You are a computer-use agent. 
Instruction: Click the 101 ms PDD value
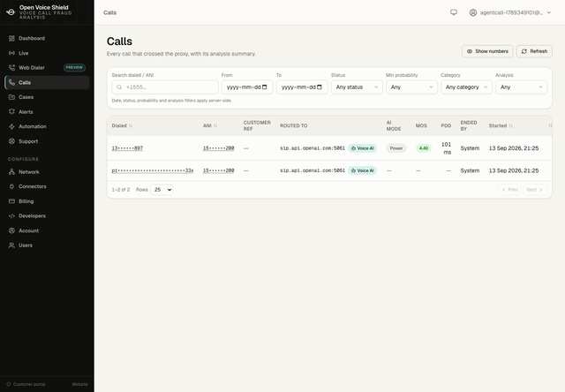pos(446,148)
